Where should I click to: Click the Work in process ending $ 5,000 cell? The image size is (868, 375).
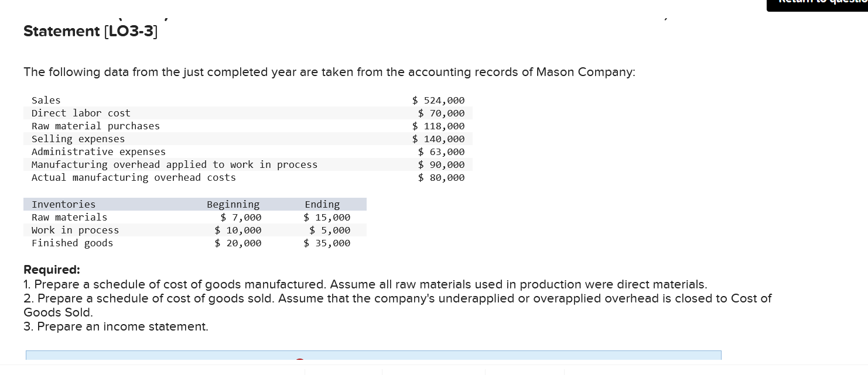click(330, 230)
